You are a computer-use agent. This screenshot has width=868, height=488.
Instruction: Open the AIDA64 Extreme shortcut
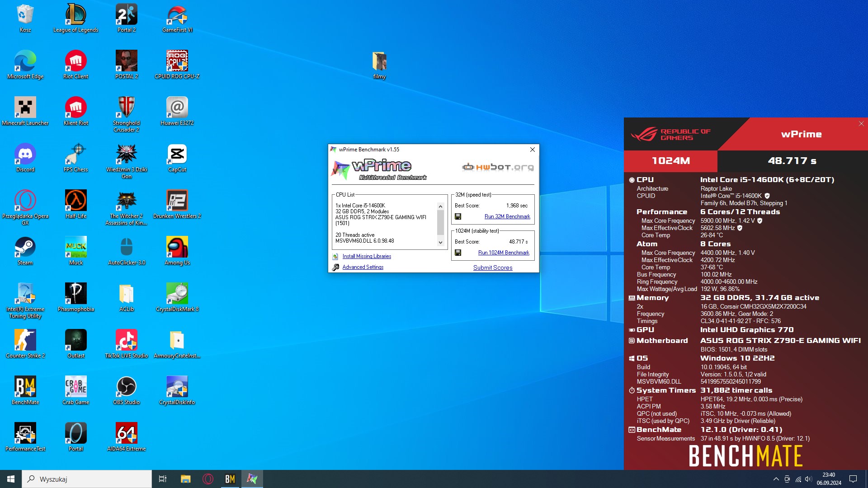click(127, 437)
